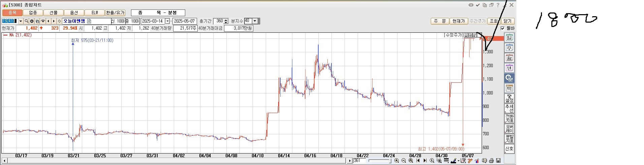This screenshot has width=644, height=165.
Task: Select the weekly (주) chart period icon
Action: (x=509, y=48)
